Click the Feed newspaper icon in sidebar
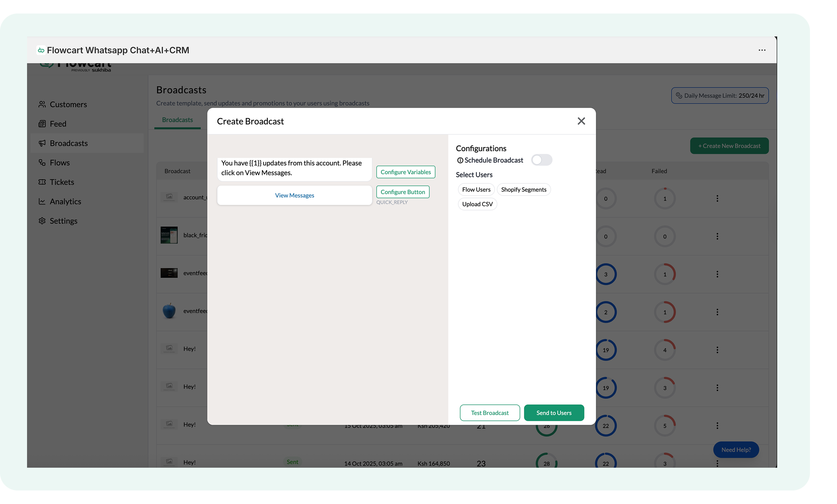This screenshot has width=837, height=504. tap(42, 124)
